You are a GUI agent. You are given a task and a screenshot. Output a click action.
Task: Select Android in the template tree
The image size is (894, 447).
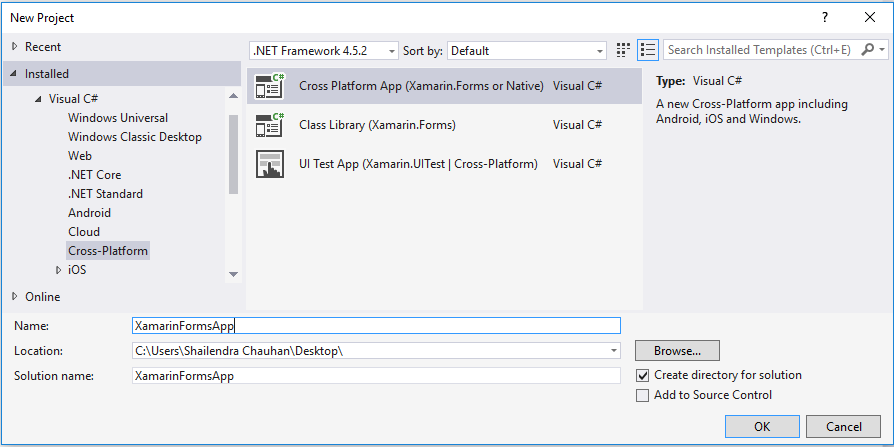(x=89, y=213)
